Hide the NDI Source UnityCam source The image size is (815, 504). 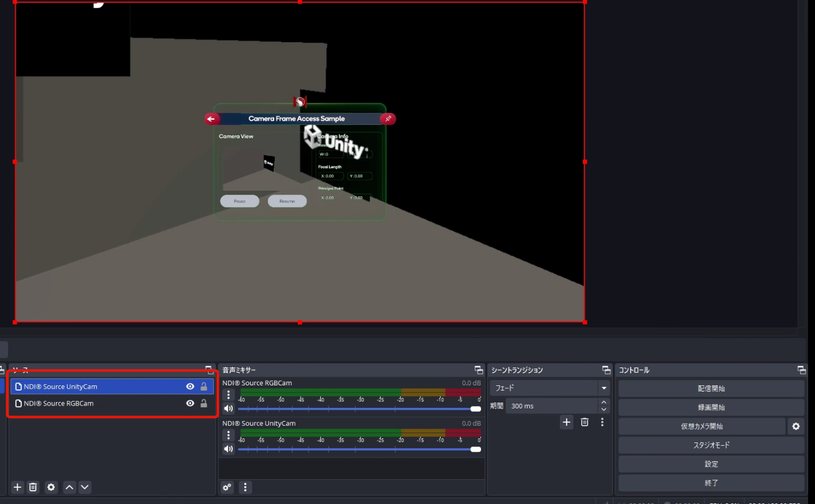pyautogui.click(x=190, y=386)
